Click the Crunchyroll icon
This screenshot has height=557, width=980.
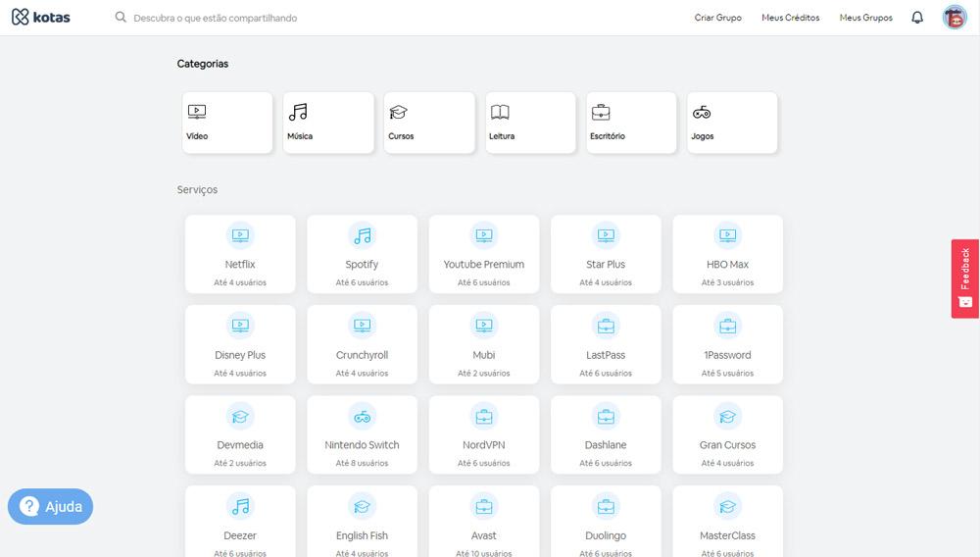click(x=362, y=326)
